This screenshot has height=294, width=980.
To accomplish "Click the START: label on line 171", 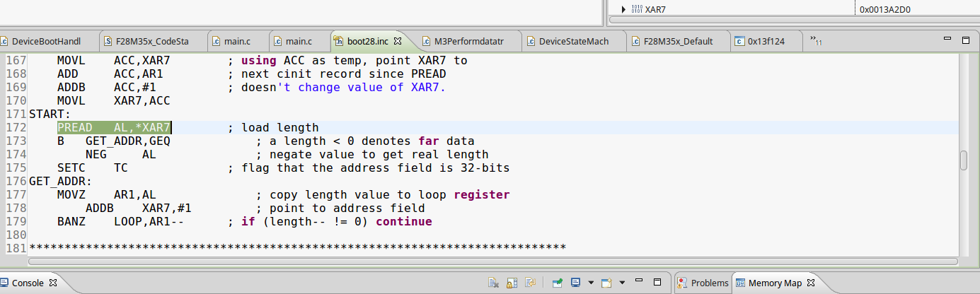I will pos(49,114).
